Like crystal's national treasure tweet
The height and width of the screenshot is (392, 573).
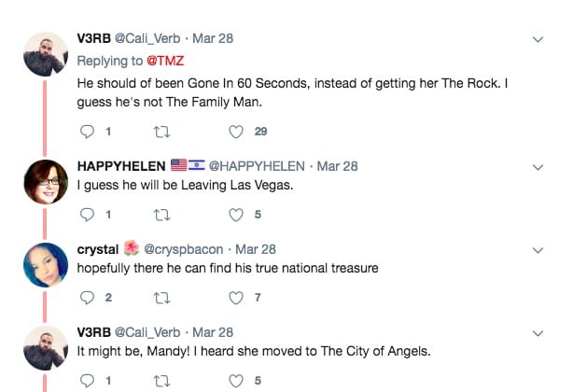pyautogui.click(x=237, y=298)
